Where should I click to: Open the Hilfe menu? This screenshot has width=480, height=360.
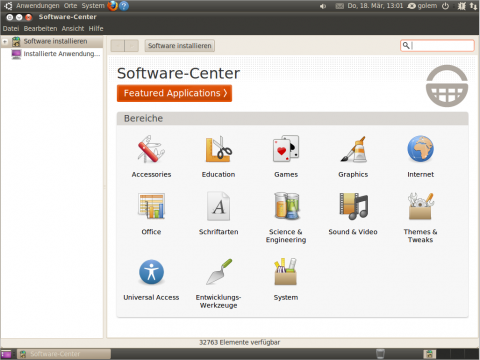tap(96, 29)
